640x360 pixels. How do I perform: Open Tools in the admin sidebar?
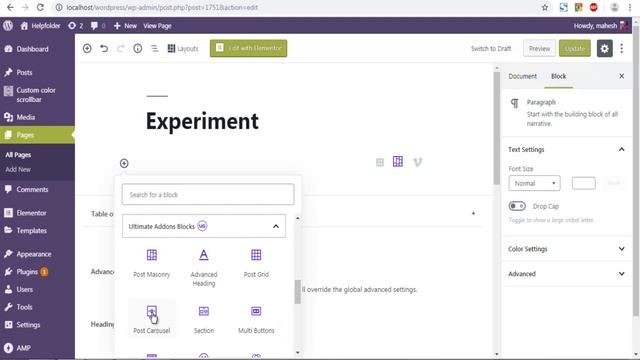click(x=24, y=307)
